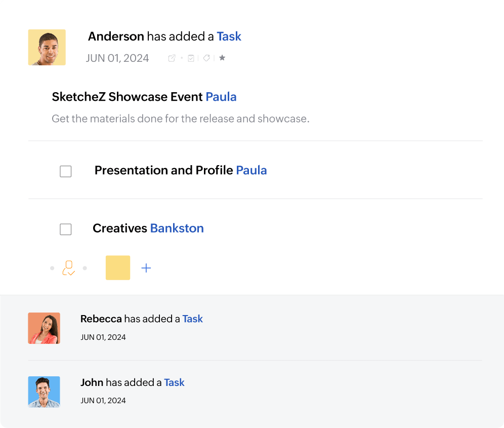Click the clipboard checklist icon under Anderson
Screen dimensions: 504x428
pos(191,58)
